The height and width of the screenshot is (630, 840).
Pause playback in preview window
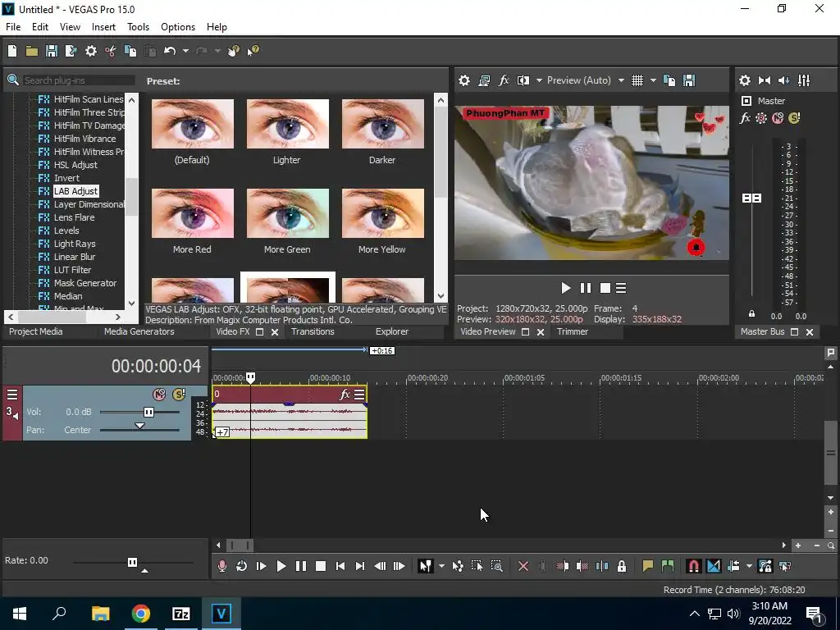click(586, 288)
